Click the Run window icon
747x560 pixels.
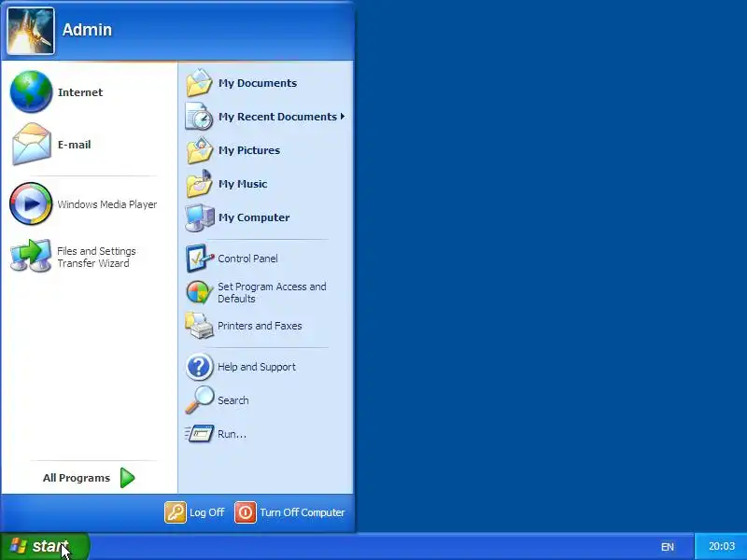(x=199, y=434)
